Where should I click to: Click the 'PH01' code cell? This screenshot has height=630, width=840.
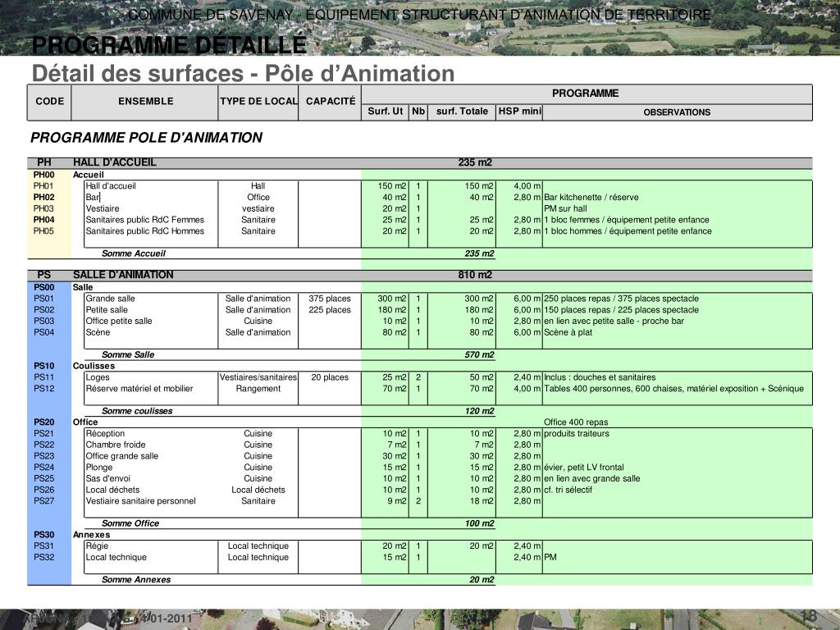43,186
